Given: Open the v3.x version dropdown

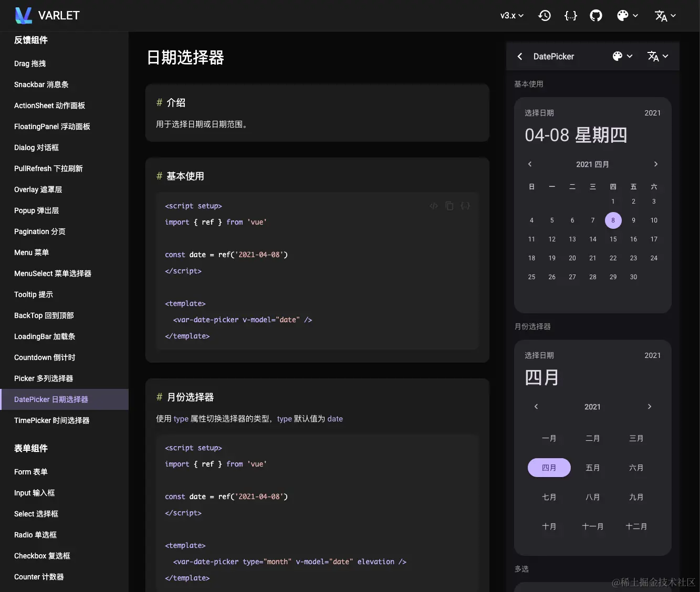Looking at the screenshot, I should pyautogui.click(x=512, y=16).
